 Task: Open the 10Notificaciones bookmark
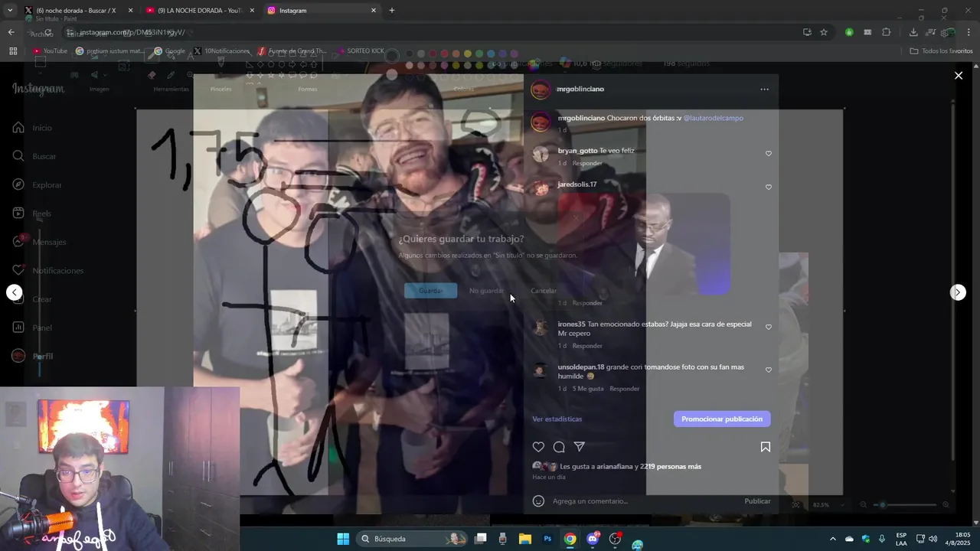click(222, 51)
